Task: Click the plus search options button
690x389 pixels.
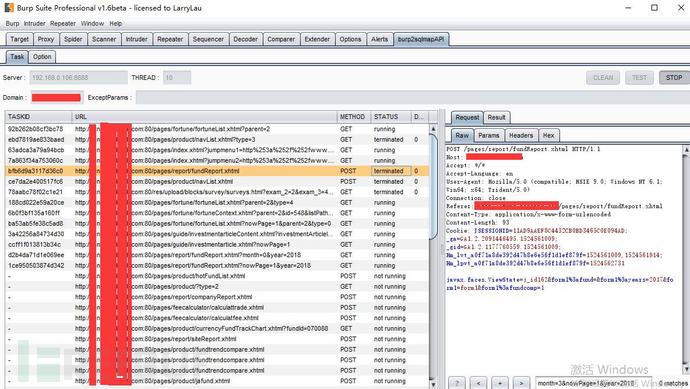Action: [x=500, y=383]
